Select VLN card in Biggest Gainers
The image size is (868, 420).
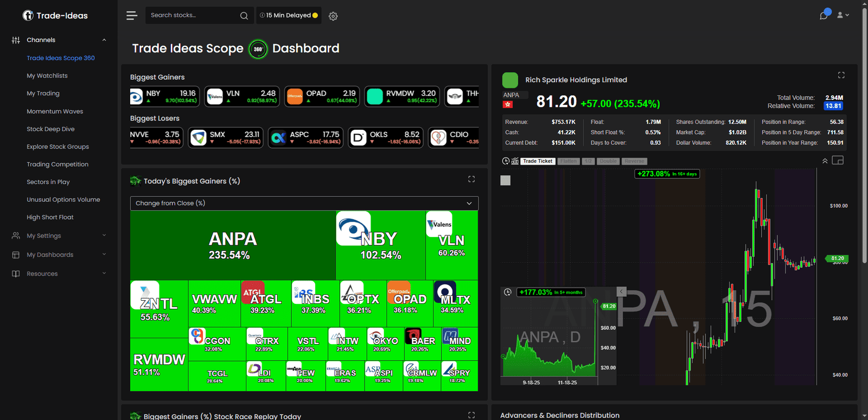pos(242,97)
